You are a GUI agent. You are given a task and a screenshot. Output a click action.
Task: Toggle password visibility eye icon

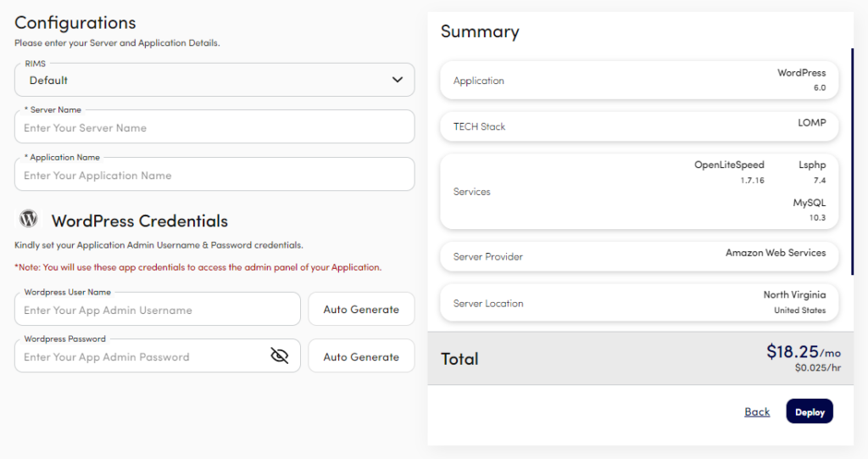[279, 356]
